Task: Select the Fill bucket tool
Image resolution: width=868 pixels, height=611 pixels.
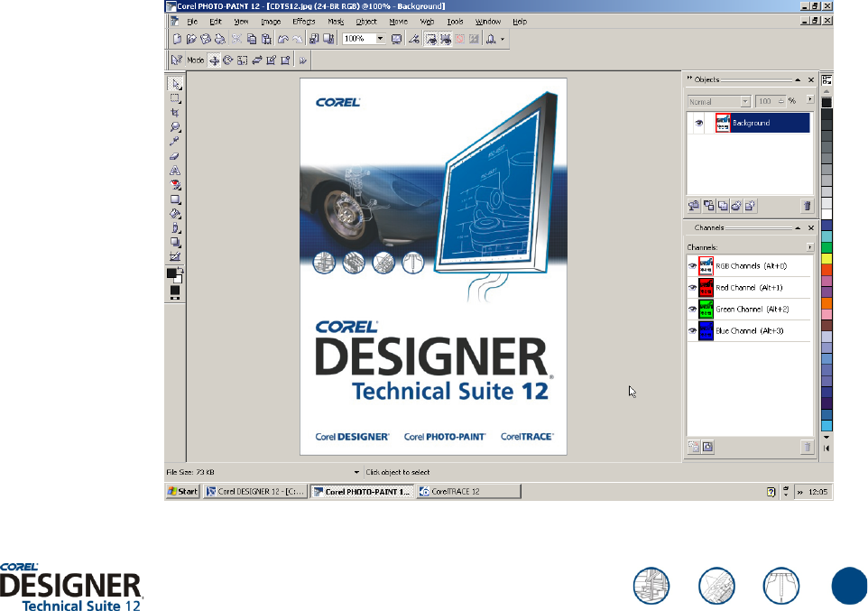Action: pos(175,214)
